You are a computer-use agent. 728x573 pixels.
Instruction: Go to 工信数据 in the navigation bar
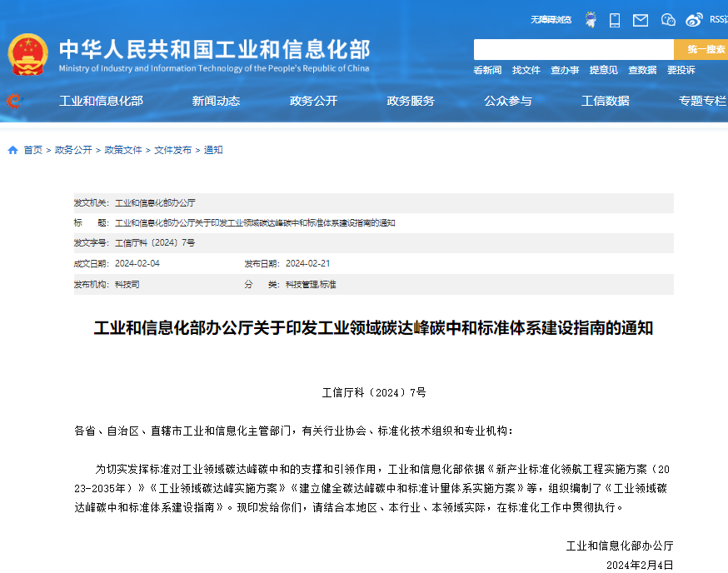click(606, 101)
